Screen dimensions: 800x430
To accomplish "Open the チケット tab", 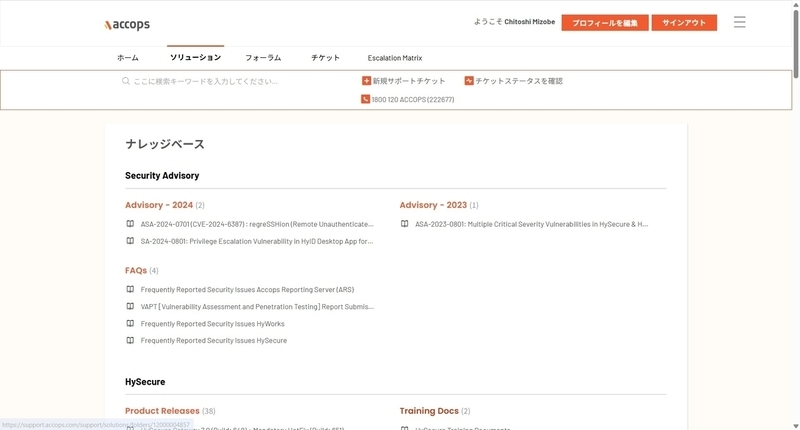I will tap(326, 58).
